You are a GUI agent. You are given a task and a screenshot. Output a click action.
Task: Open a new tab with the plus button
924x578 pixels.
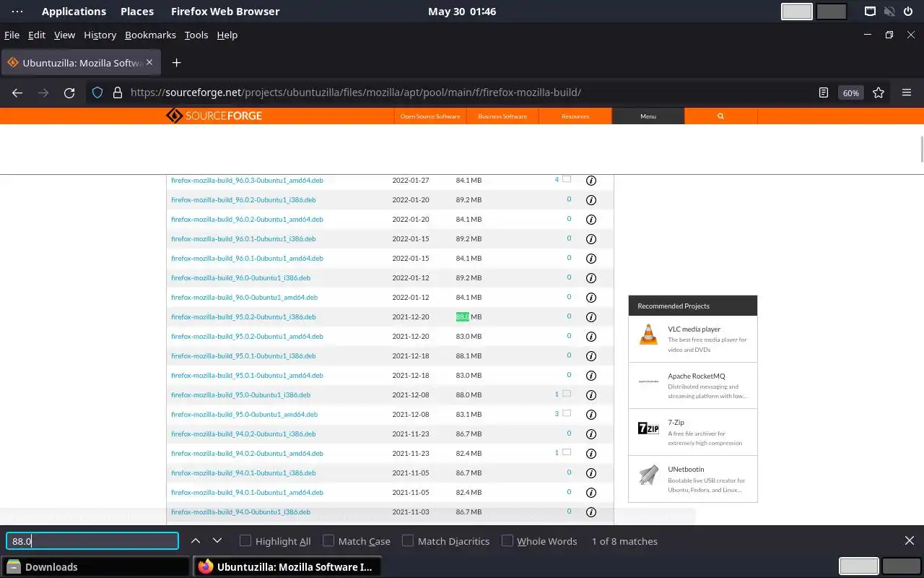point(176,63)
